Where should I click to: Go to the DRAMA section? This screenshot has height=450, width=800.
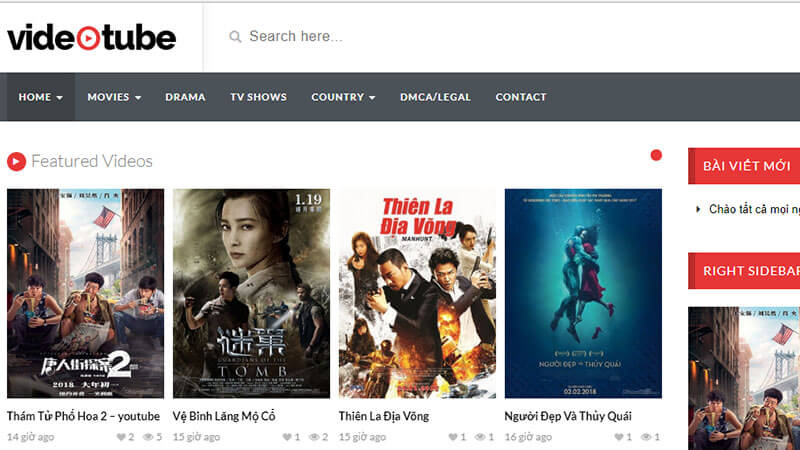[x=185, y=97]
